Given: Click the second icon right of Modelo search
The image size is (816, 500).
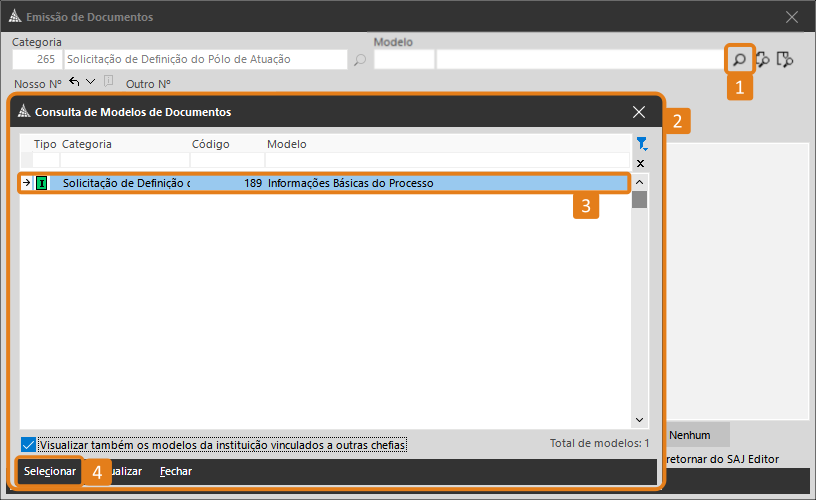Looking at the screenshot, I should [x=763, y=60].
